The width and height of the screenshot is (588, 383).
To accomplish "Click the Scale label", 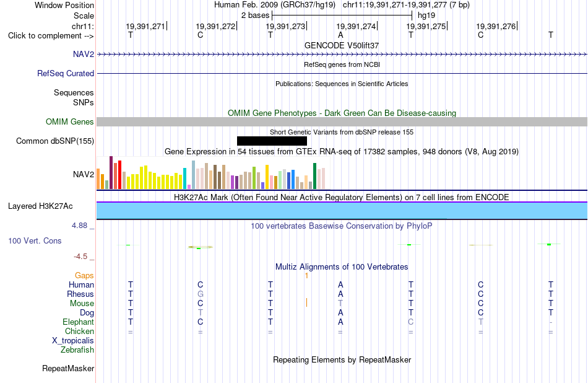I will pyautogui.click(x=84, y=15).
